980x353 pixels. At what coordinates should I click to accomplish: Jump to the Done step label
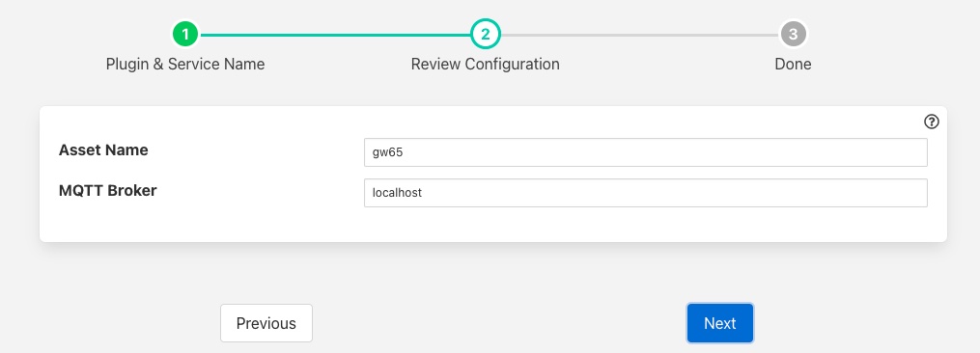tap(793, 64)
